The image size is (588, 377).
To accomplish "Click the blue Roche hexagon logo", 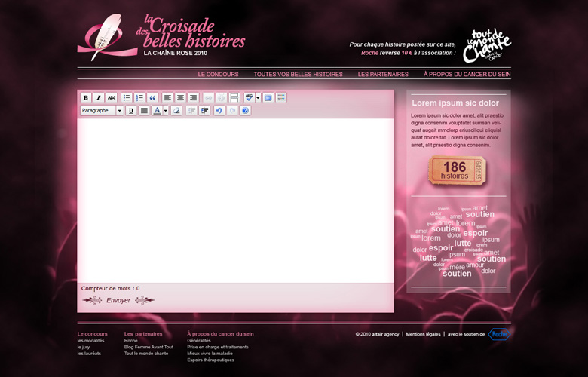I will [x=499, y=334].
